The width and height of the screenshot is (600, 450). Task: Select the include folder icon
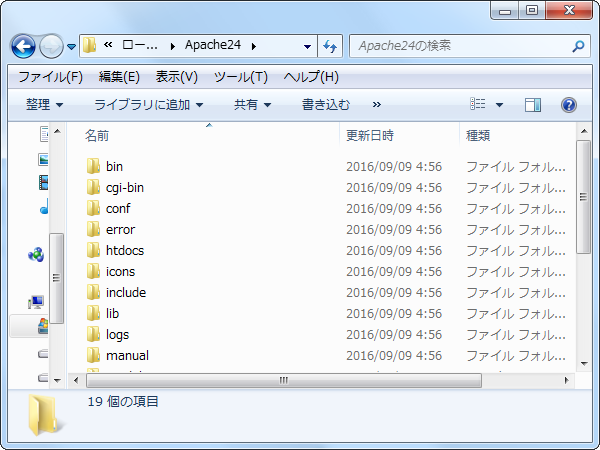pos(93,293)
